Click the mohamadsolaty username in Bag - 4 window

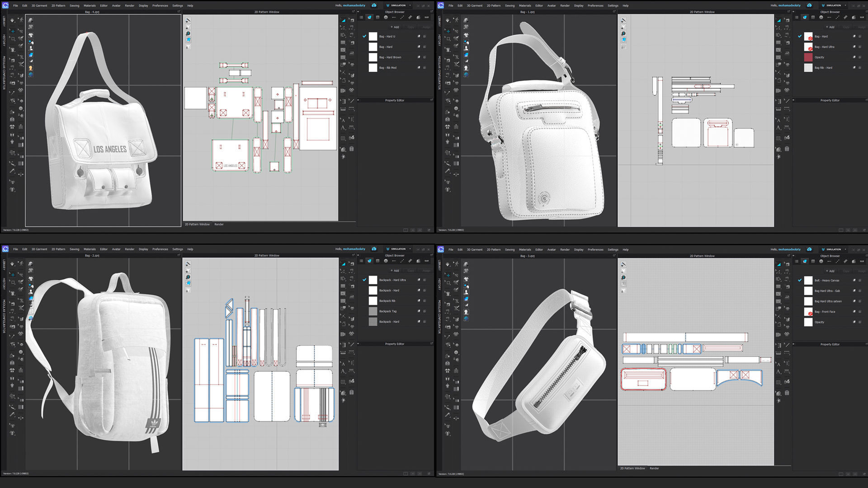tap(354, 6)
